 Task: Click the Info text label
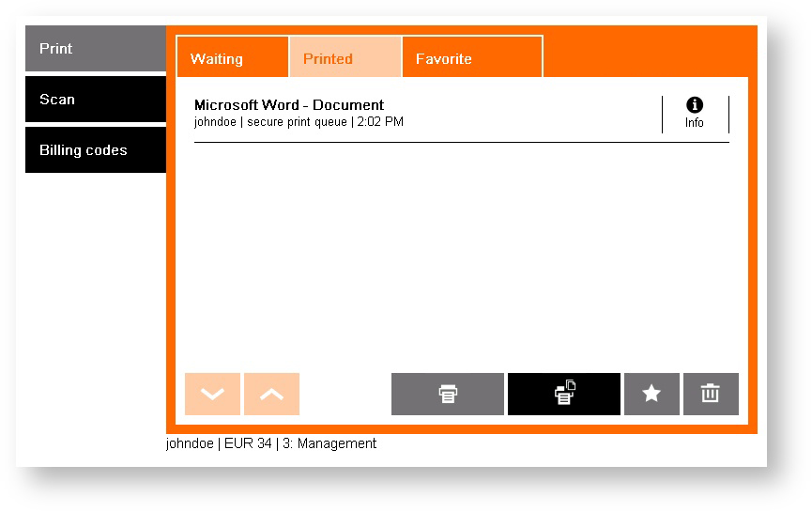click(695, 123)
